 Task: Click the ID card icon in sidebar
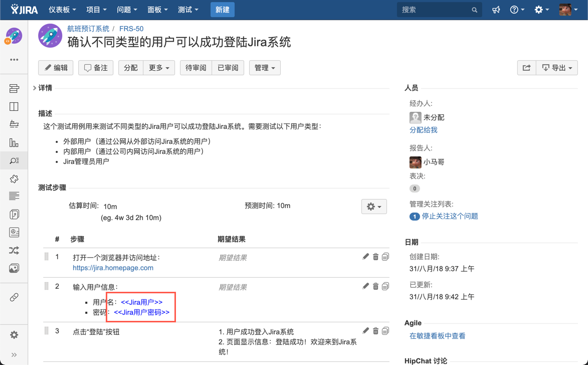click(x=14, y=232)
